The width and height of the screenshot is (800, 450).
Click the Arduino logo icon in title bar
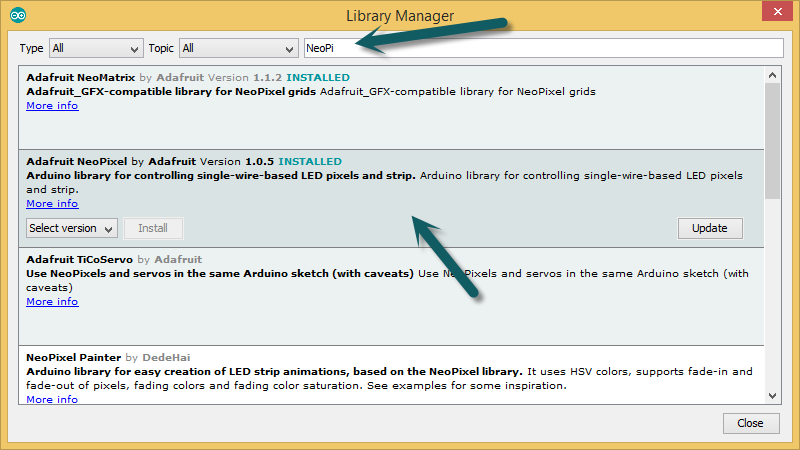18,15
